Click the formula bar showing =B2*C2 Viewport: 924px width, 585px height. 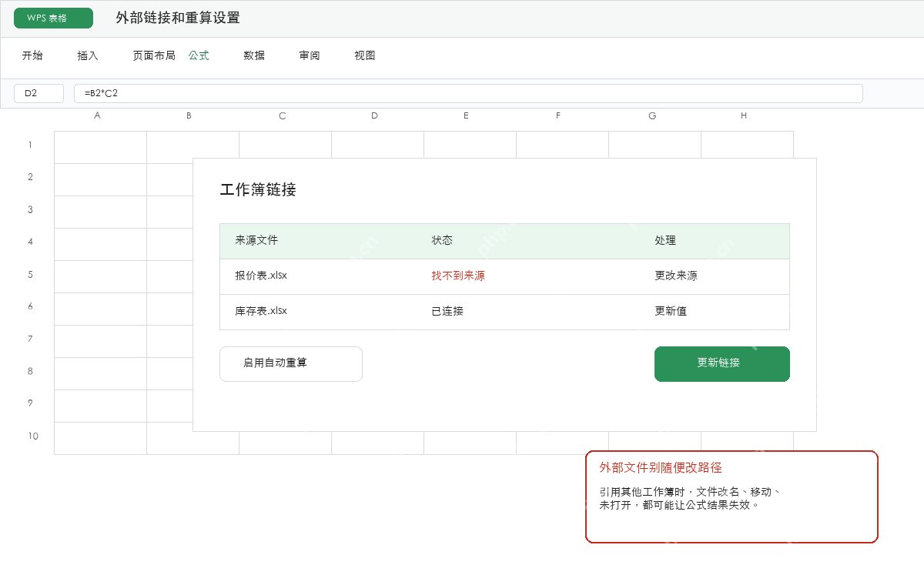468,93
